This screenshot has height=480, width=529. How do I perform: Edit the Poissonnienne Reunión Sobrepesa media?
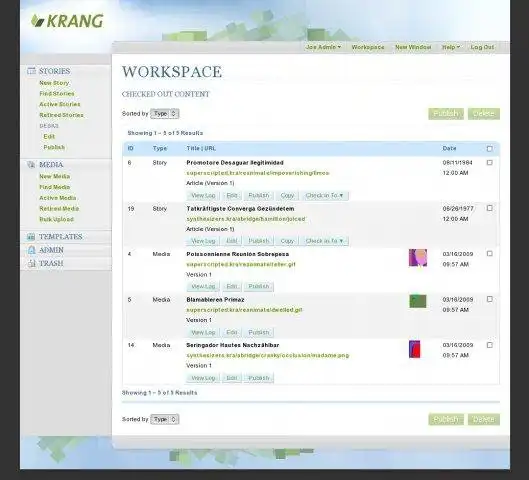[232, 286]
